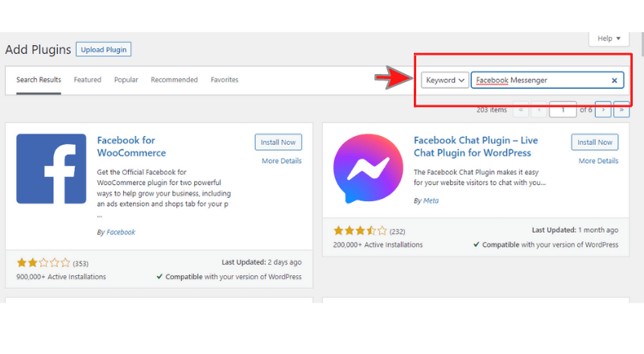Image resolution: width=644 pixels, height=354 pixels.
Task: Click the '900,000+ Active Installations' text
Action: (61, 277)
